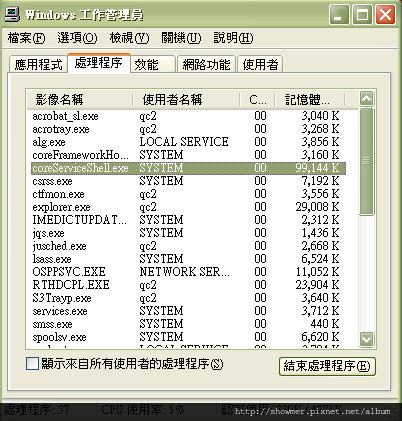Select the acrotray.exe process
The image size is (402, 421).
coord(188,129)
